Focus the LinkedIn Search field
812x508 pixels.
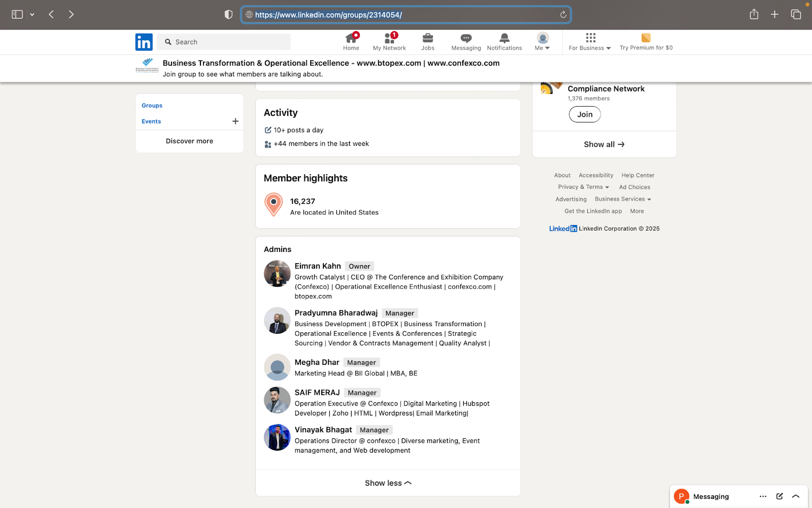(224, 42)
